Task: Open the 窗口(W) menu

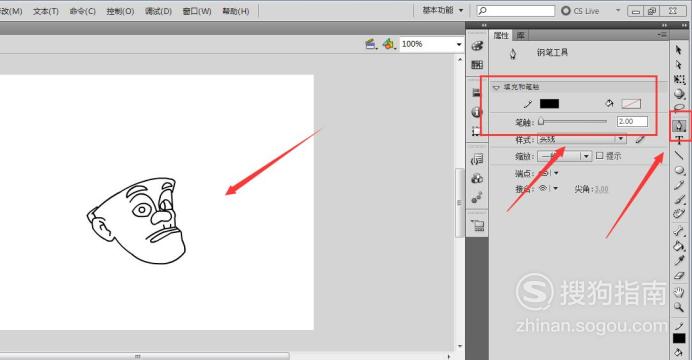Action: pyautogui.click(x=197, y=11)
